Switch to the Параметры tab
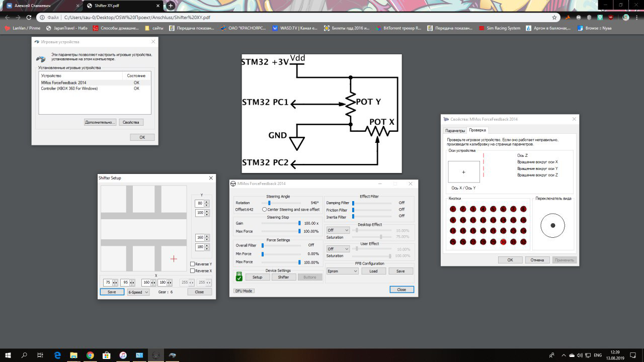 [455, 130]
